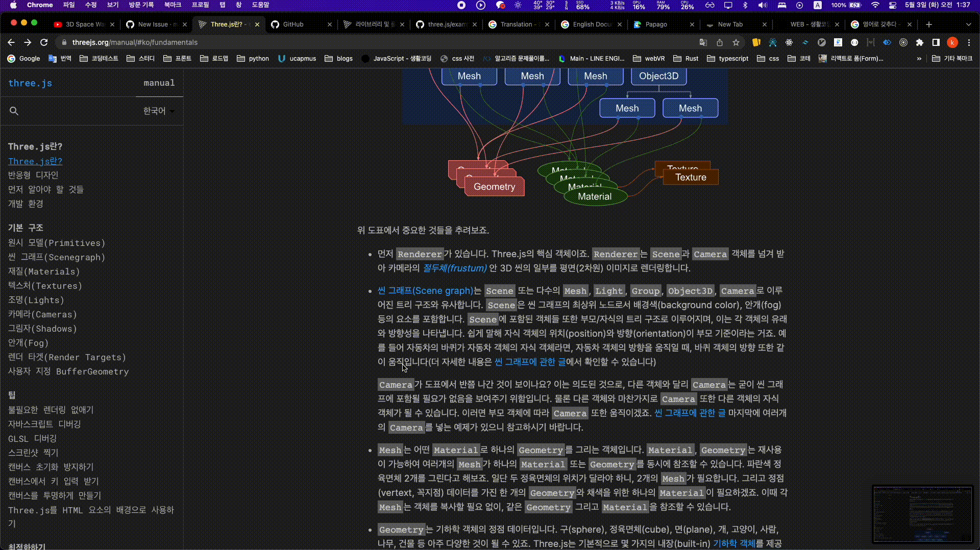
Task: Click the Geometry node in the diagram
Action: tap(494, 187)
